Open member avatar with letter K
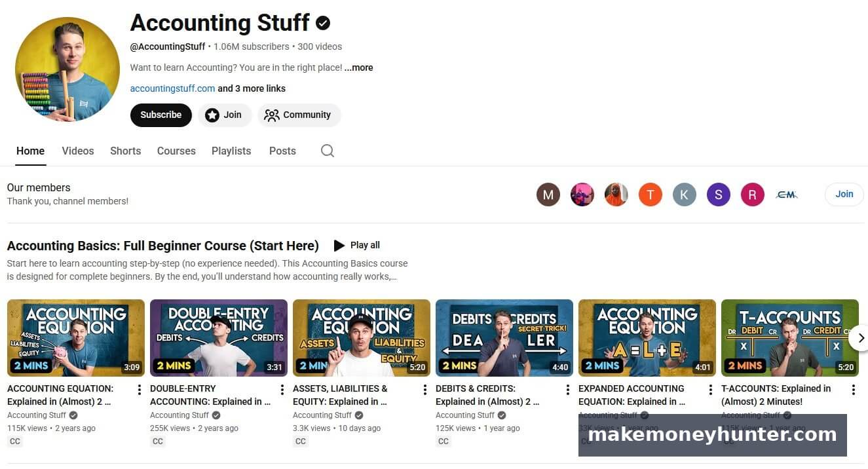Image resolution: width=868 pixels, height=469 pixels. click(x=685, y=195)
